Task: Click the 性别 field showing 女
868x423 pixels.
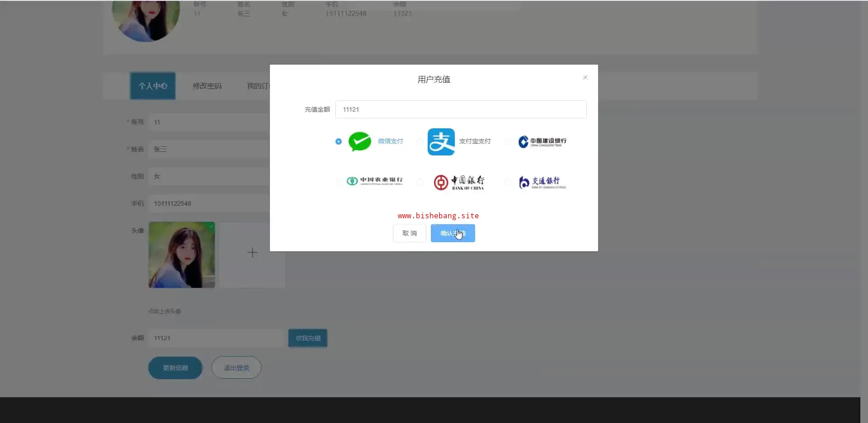Action: [x=209, y=176]
